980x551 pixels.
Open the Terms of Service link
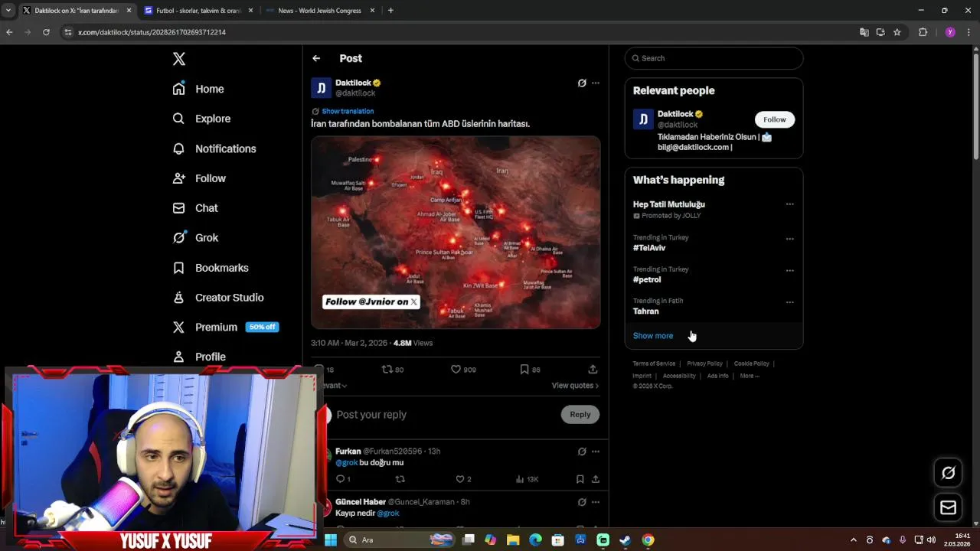pos(654,364)
